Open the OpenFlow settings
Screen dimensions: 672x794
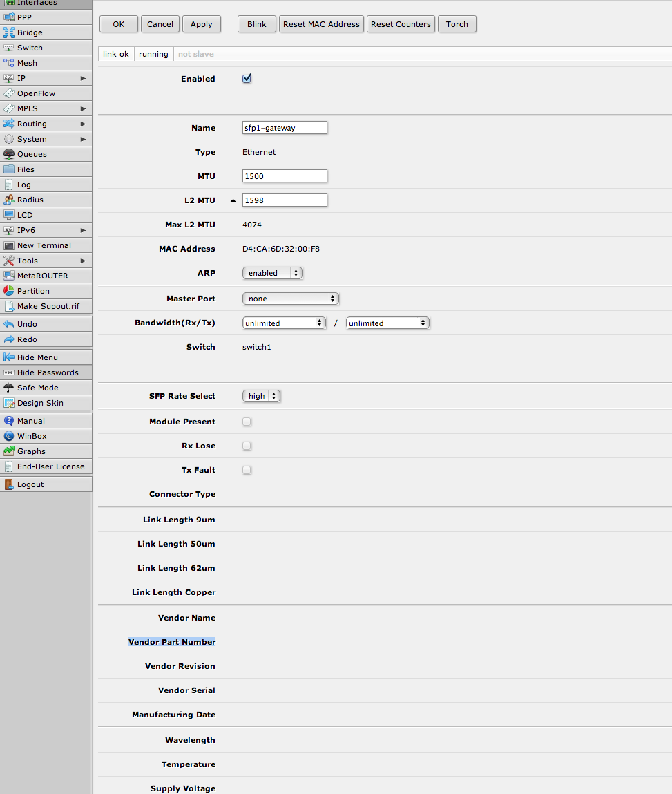[35, 93]
